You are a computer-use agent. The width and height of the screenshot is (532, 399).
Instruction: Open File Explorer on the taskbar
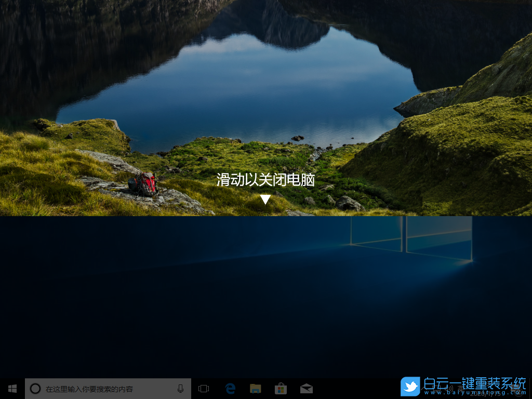tap(255, 388)
